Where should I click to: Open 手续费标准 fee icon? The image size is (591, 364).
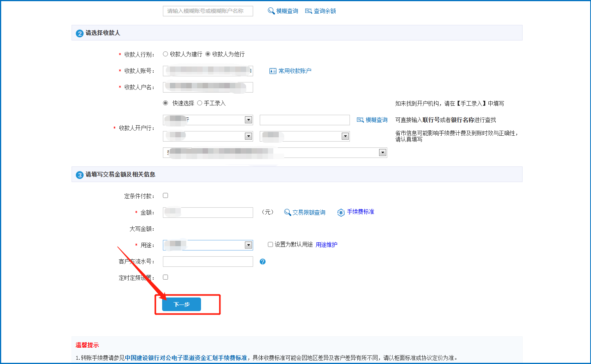tap(341, 212)
